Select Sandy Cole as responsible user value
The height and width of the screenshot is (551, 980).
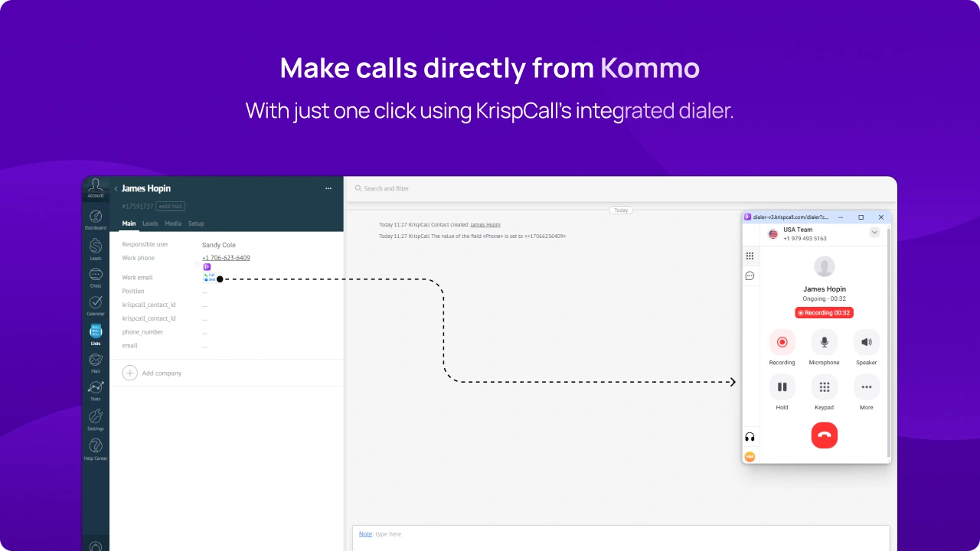pyautogui.click(x=219, y=245)
